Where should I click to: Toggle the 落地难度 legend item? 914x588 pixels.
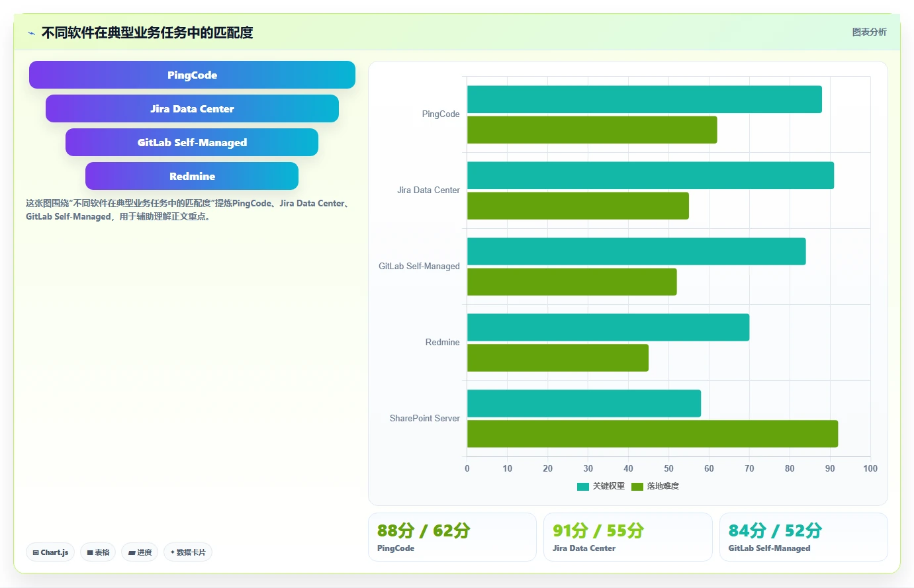(x=655, y=486)
